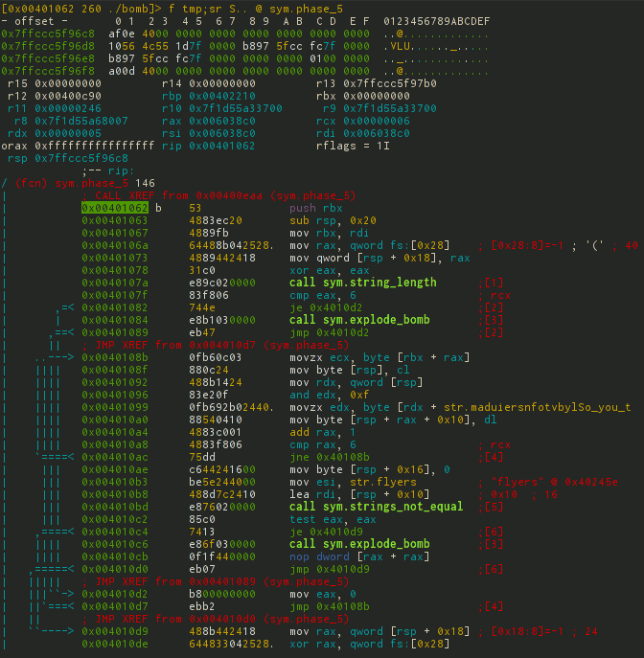Viewport: 644px width, 658px height.
Task: Click the rax register value 0x006038c0
Action: [221, 122]
